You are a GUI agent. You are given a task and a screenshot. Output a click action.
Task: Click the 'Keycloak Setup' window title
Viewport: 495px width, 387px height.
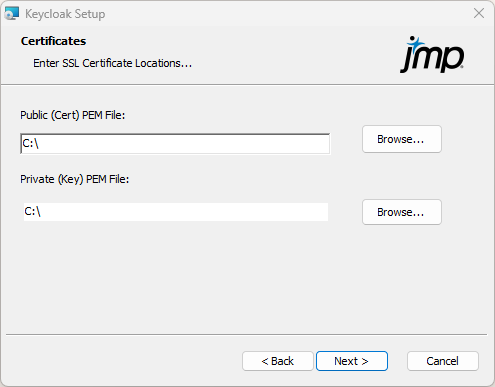click(x=65, y=14)
